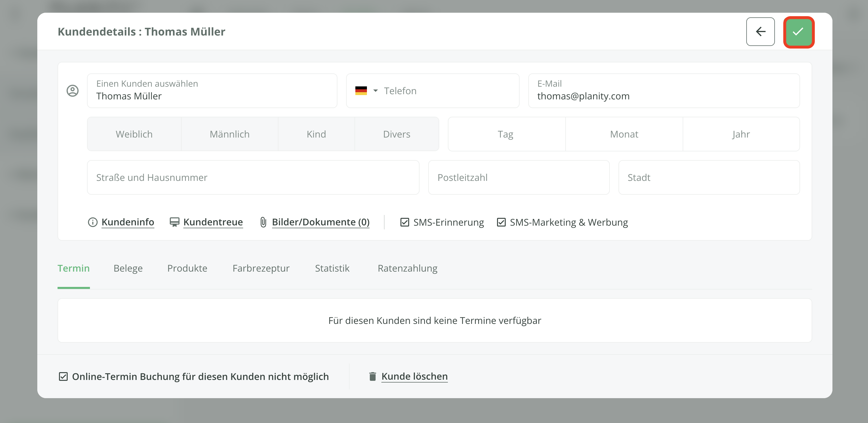Switch to the Farbrezeptur tab
Viewport: 868px width, 423px height.
tap(261, 268)
